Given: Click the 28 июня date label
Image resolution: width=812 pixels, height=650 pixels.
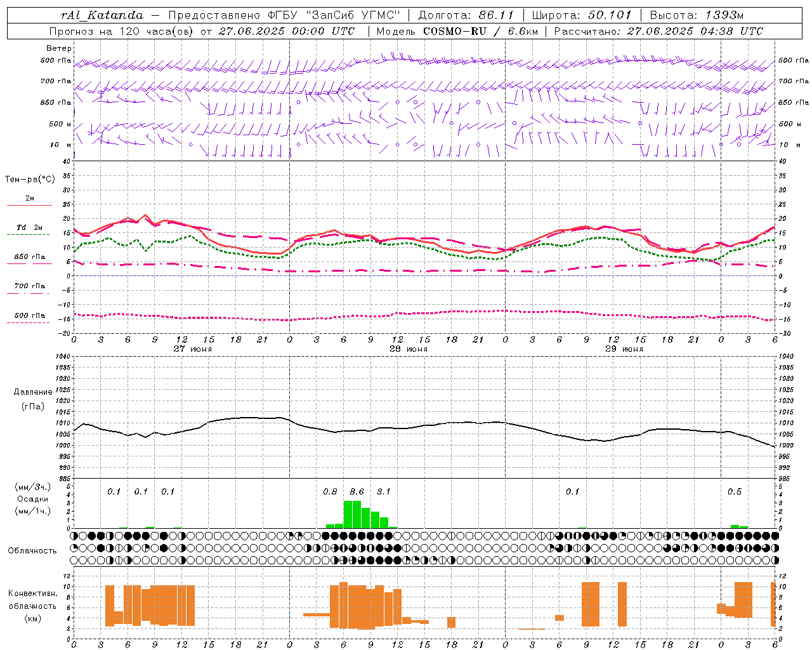Looking at the screenshot, I should coord(409,349).
